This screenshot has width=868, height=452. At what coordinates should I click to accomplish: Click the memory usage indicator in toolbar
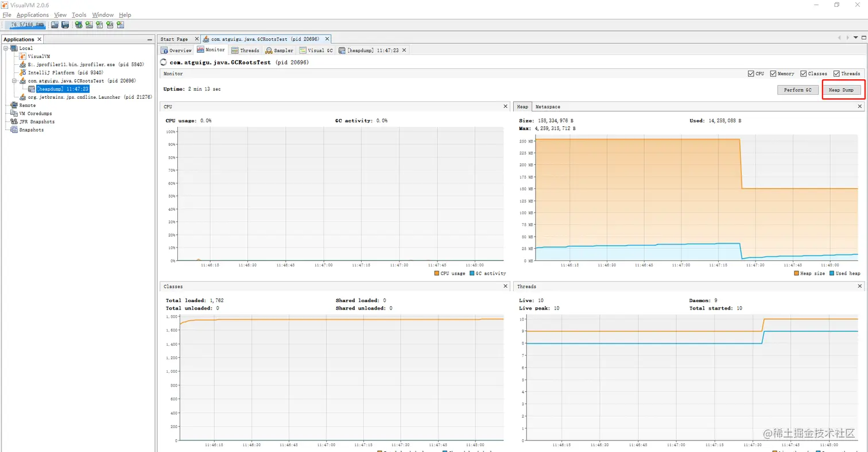pos(26,25)
